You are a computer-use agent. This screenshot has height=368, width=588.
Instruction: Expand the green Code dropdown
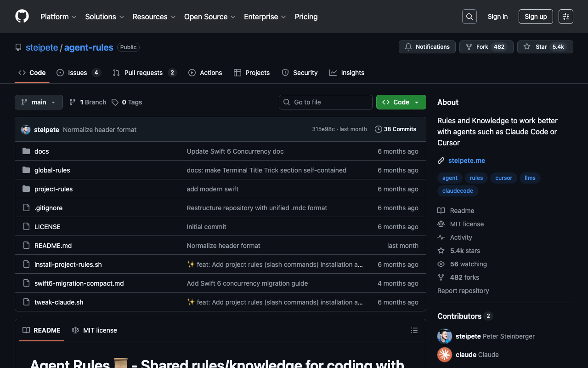401,102
